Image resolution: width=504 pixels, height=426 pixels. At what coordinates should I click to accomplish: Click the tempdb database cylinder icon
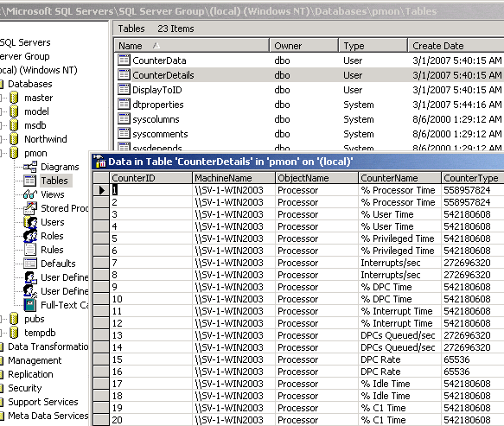coord(14,333)
